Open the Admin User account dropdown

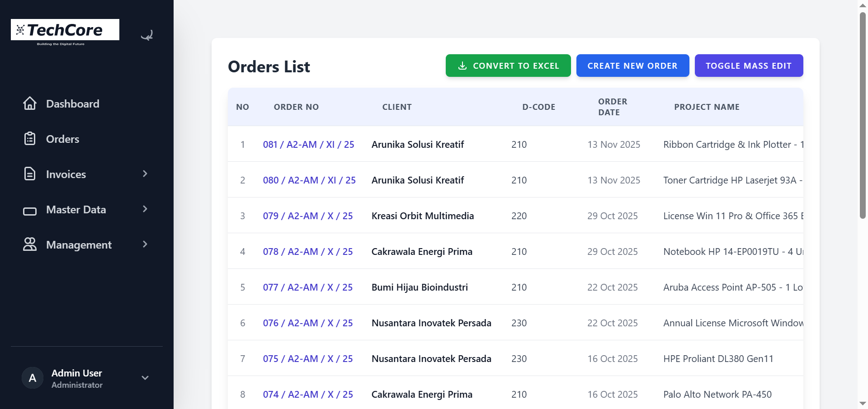(145, 378)
